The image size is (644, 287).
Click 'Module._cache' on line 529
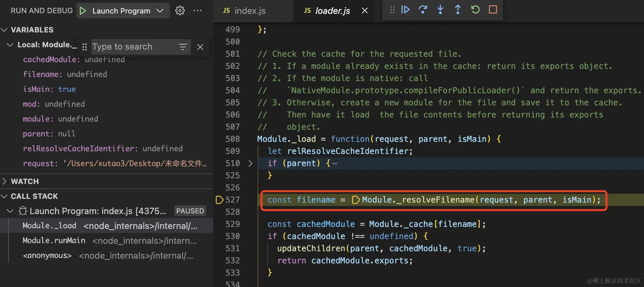pos(401,224)
